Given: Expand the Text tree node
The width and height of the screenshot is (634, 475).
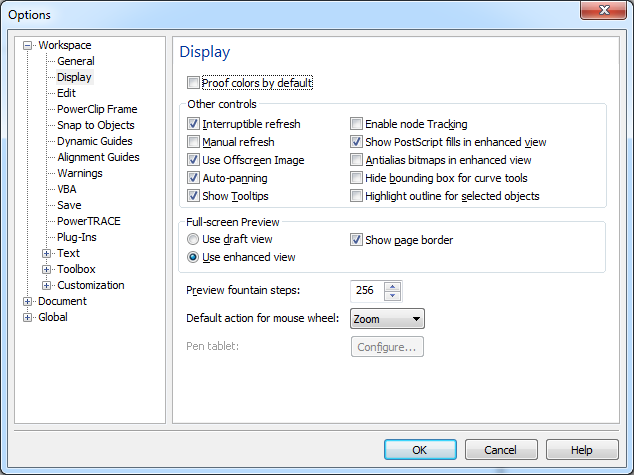Looking at the screenshot, I should pyautogui.click(x=46, y=253).
